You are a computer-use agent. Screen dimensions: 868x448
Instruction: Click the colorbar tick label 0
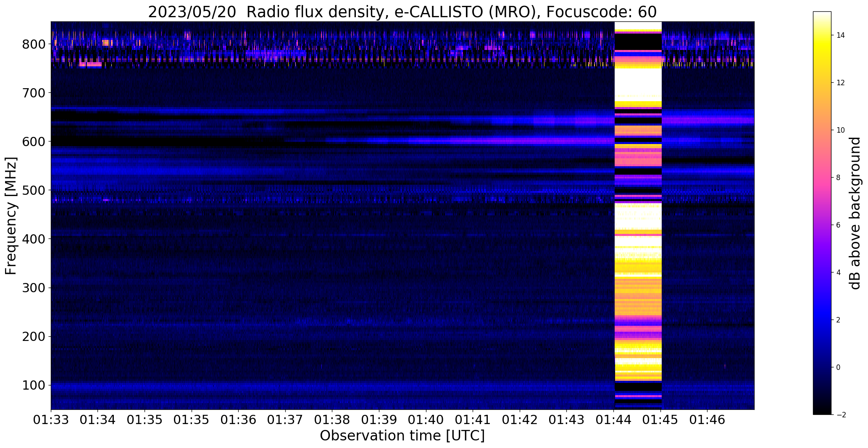(x=839, y=367)
